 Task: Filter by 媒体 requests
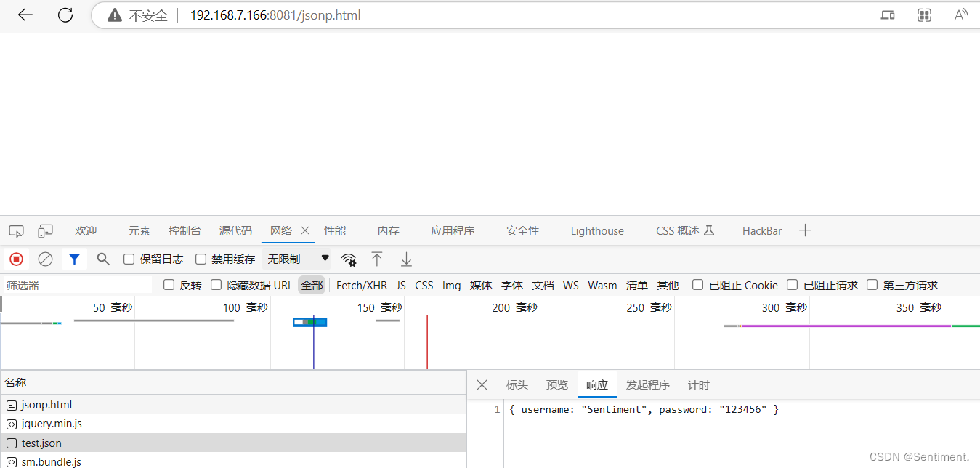pyautogui.click(x=481, y=286)
